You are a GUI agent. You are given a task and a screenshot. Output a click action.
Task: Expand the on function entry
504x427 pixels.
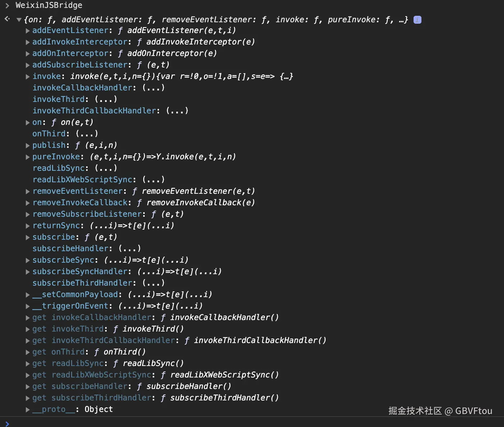click(x=28, y=123)
